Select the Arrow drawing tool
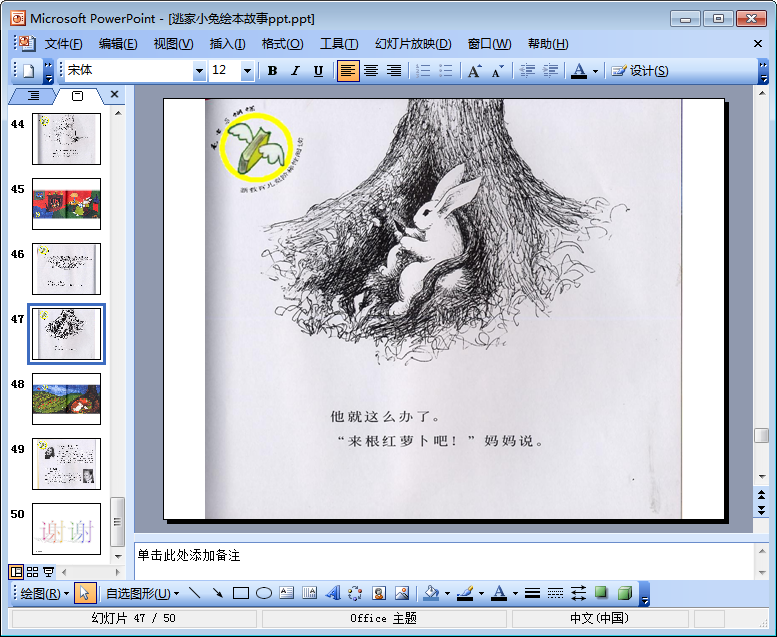 [x=218, y=593]
